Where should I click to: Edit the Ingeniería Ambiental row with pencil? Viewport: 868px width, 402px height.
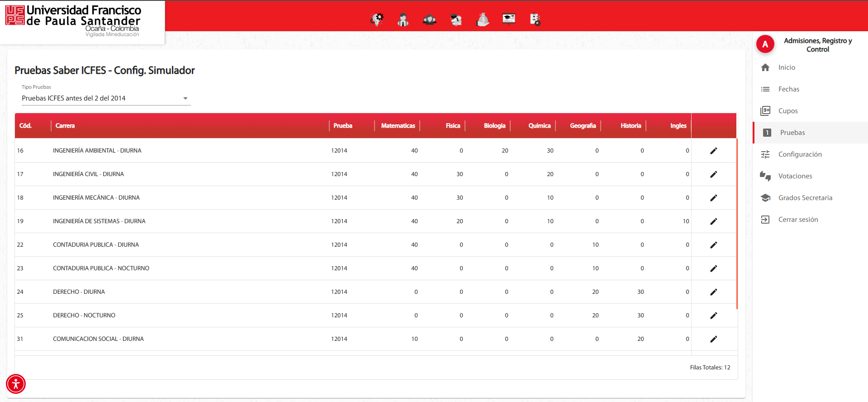pyautogui.click(x=713, y=151)
